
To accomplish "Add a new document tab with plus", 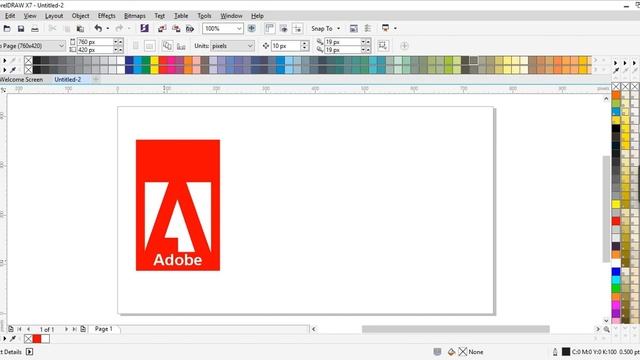I will 96,79.
